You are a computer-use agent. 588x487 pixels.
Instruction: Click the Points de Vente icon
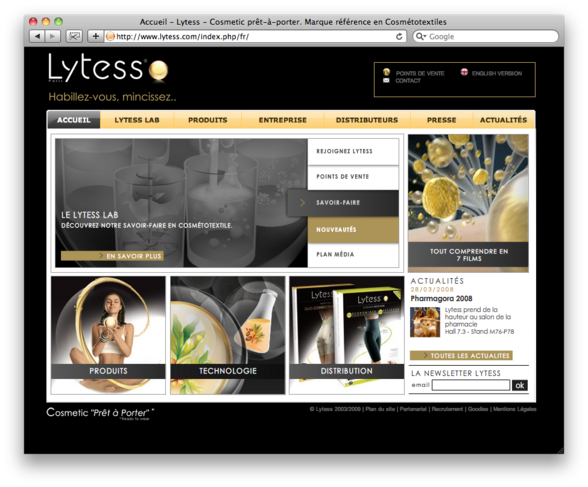click(386, 72)
